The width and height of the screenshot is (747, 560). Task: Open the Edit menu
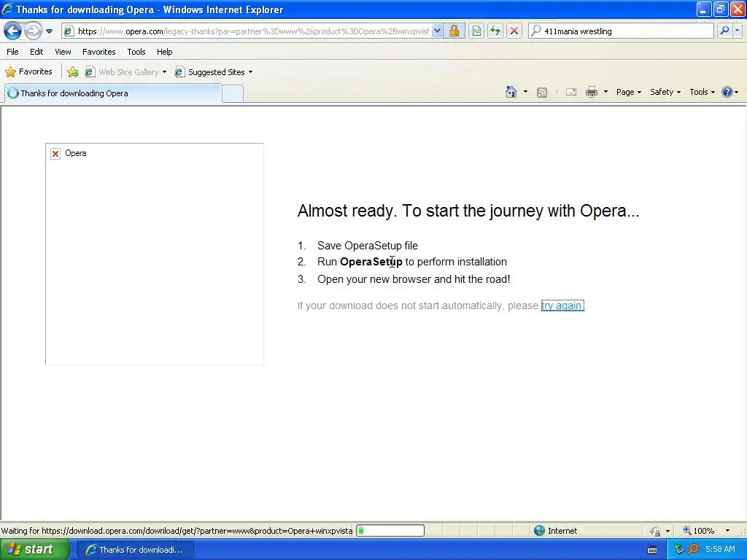click(36, 52)
